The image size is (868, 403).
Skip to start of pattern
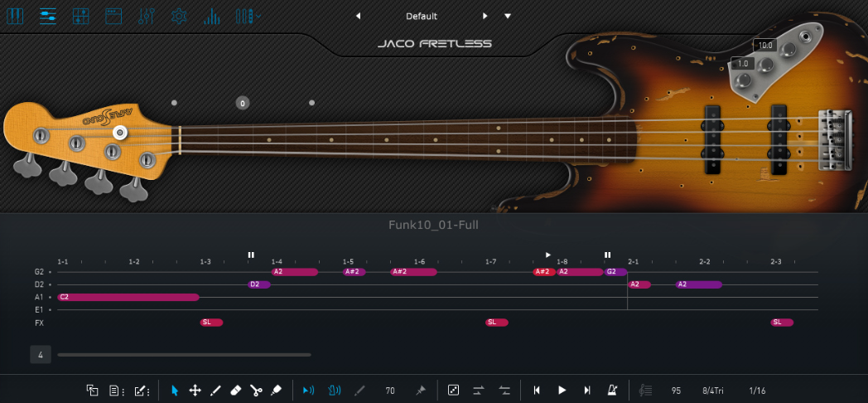click(x=537, y=391)
